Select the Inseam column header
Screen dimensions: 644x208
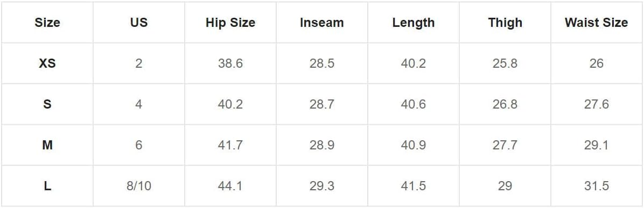click(321, 22)
